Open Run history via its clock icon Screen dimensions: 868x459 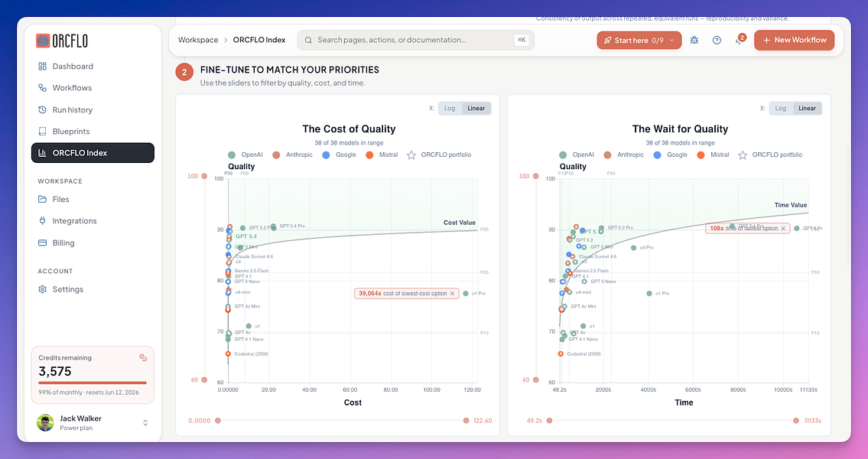42,109
